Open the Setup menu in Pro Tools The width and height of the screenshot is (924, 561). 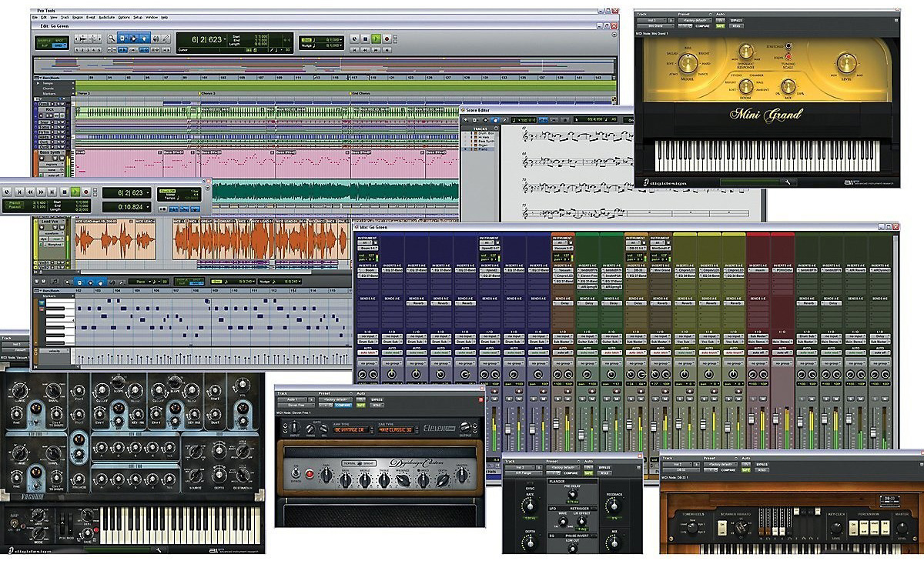click(x=137, y=16)
